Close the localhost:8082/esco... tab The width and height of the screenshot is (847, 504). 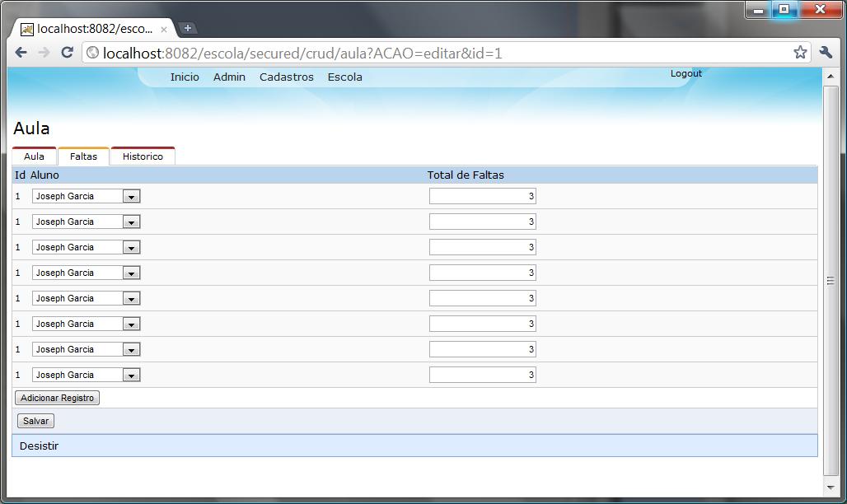[164, 30]
